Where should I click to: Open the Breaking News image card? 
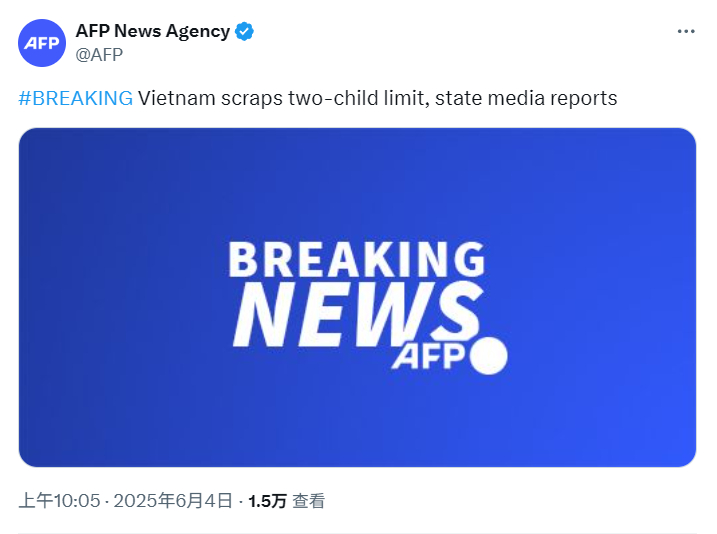(357, 297)
